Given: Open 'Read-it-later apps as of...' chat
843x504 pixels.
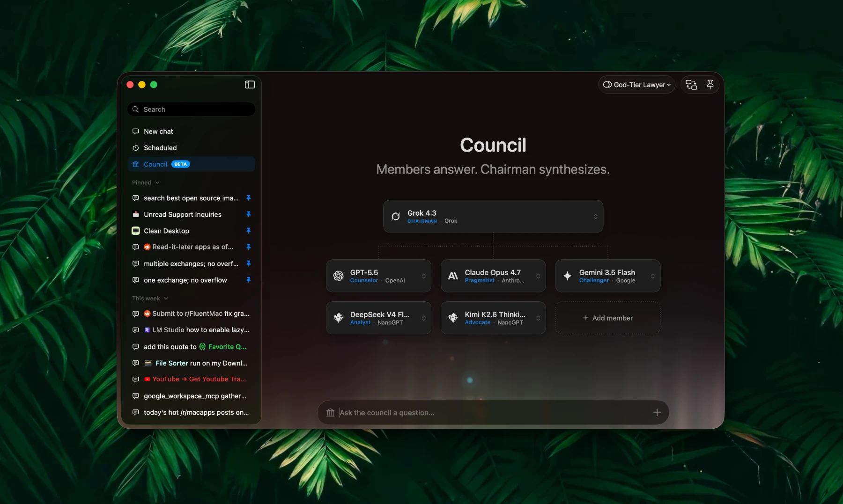Looking at the screenshot, I should point(191,247).
